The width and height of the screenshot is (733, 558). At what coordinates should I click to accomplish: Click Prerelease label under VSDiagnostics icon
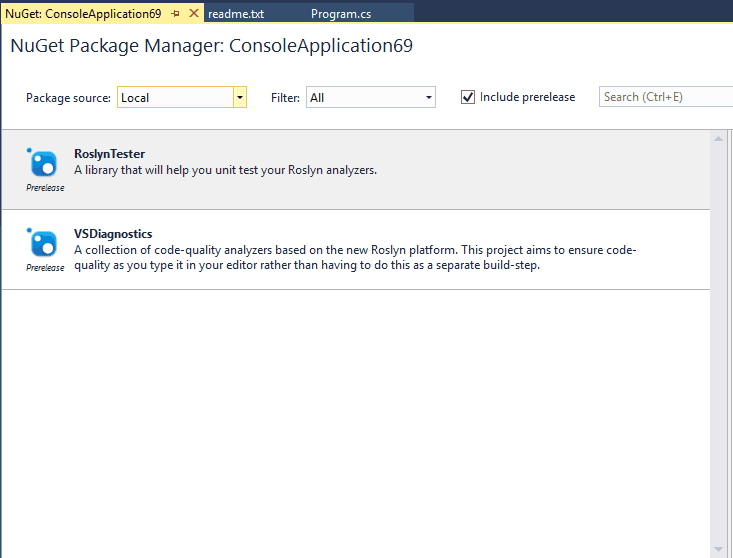(45, 268)
